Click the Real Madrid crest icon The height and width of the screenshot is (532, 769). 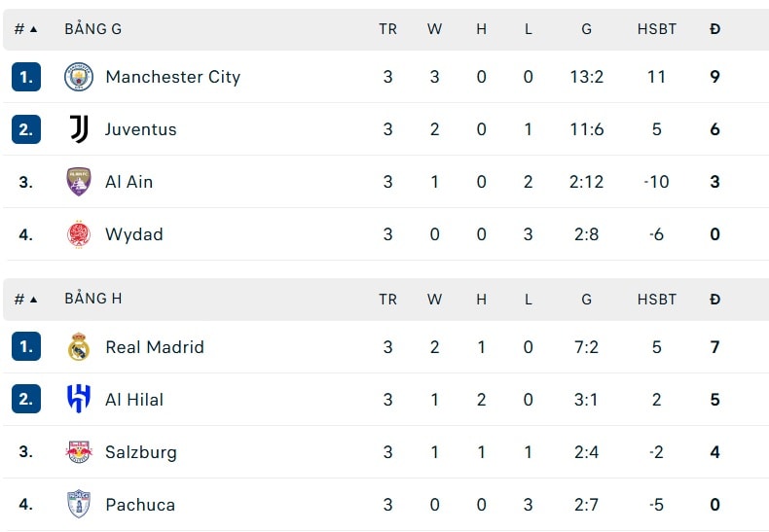tap(79, 347)
